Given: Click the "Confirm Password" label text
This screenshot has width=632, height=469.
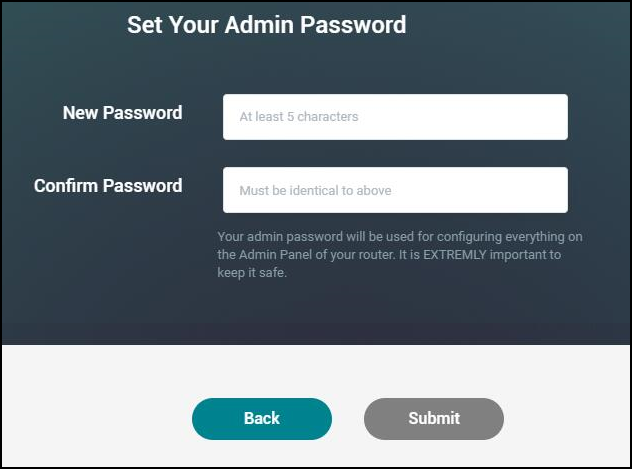Looking at the screenshot, I should (x=108, y=186).
